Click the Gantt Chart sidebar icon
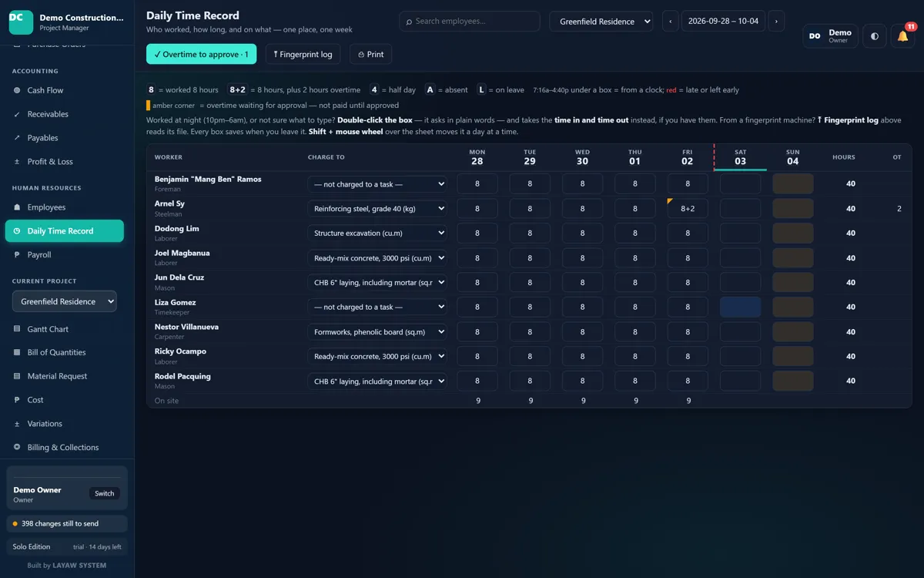The height and width of the screenshot is (578, 924). [x=17, y=329]
